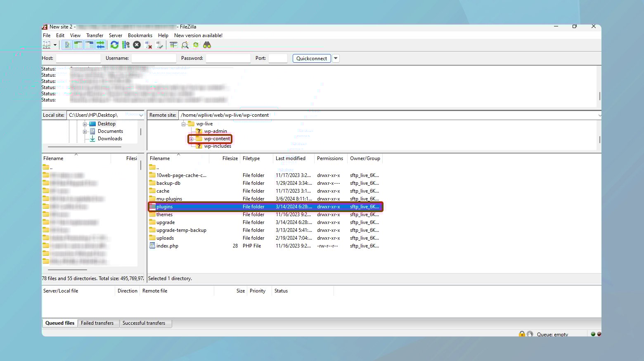
Task: Toggle the message log display
Action: click(67, 45)
